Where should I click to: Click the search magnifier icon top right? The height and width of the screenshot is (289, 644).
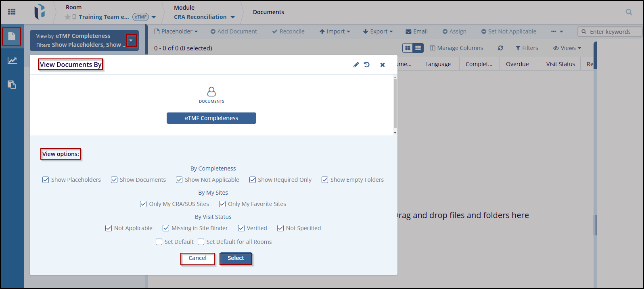[x=629, y=12]
